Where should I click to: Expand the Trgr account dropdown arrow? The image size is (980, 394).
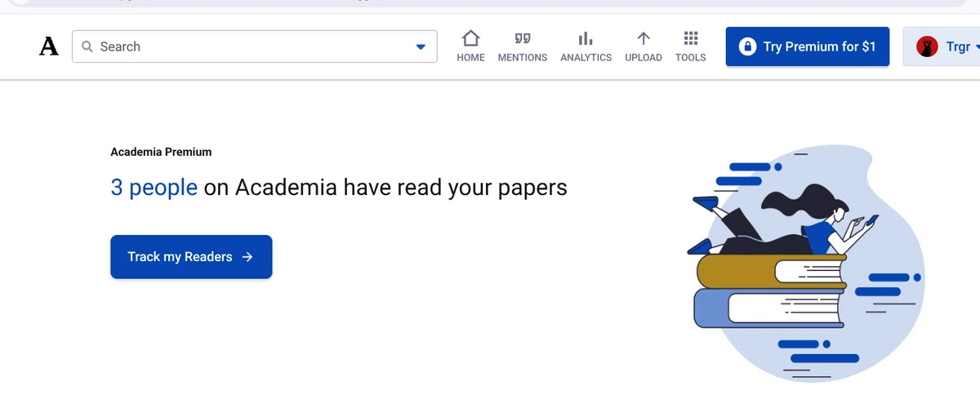(977, 47)
